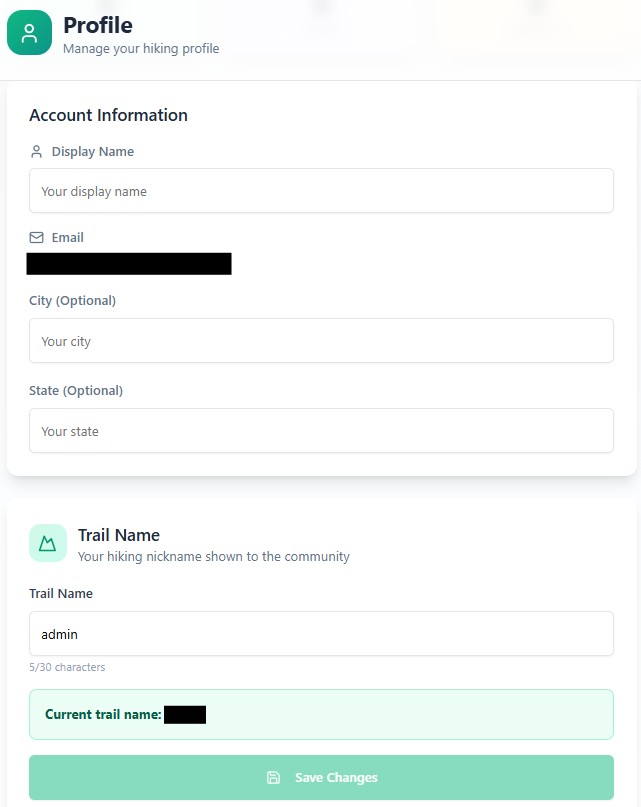Screen dimensions: 641x807
Task: Click the "Profile" page heading
Action: [98, 25]
